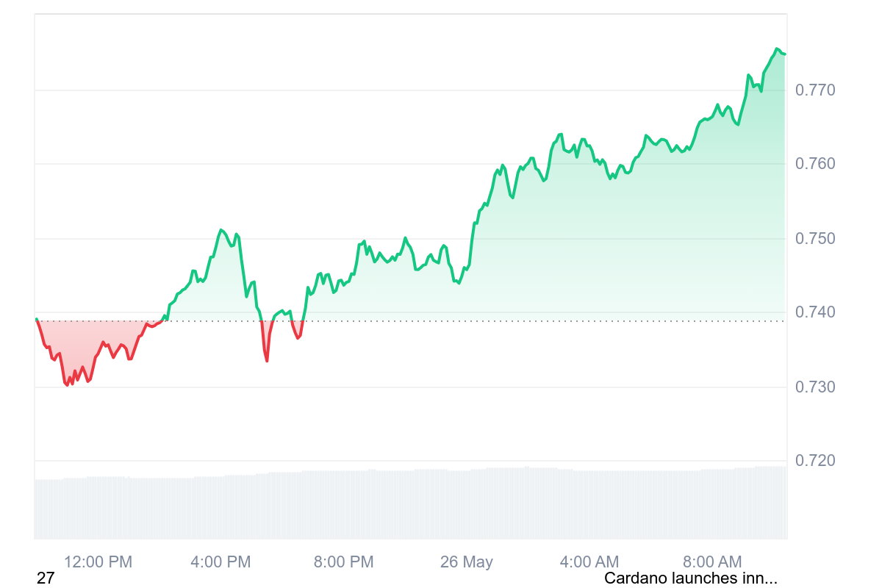Image resolution: width=882 pixels, height=588 pixels.
Task: Select the 0.750 price axis label
Action: click(815, 239)
